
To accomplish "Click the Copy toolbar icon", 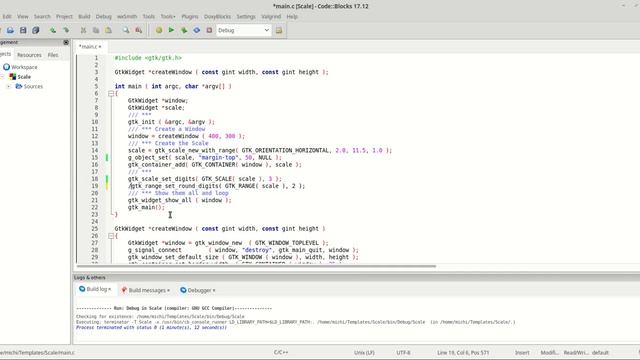I will pos(96,30).
